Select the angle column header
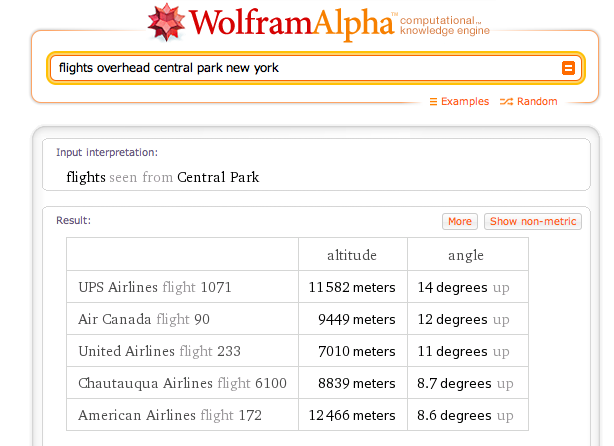This screenshot has width=614, height=446. [468, 254]
